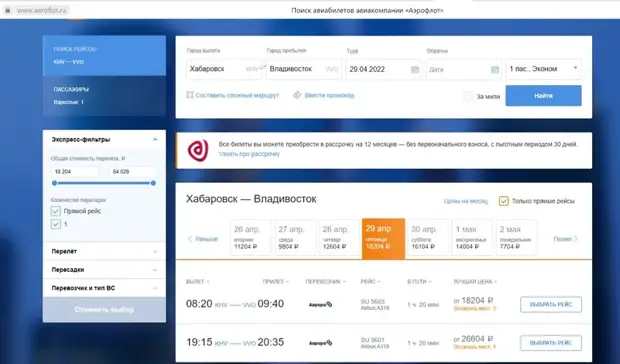Open passengers and class dropdown
620x364 pixels.
pyautogui.click(x=544, y=69)
